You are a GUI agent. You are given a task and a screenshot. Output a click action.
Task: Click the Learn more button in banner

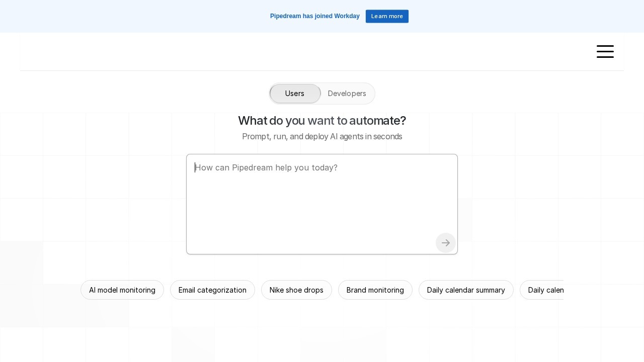click(387, 16)
